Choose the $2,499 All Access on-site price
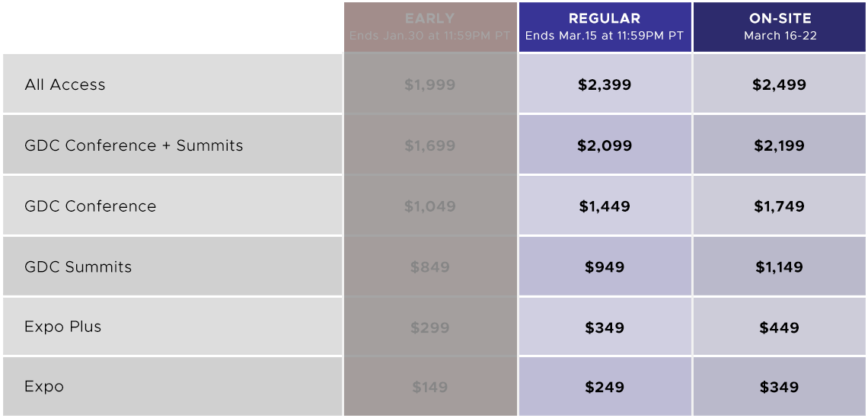The width and height of the screenshot is (868, 418). pos(780,85)
